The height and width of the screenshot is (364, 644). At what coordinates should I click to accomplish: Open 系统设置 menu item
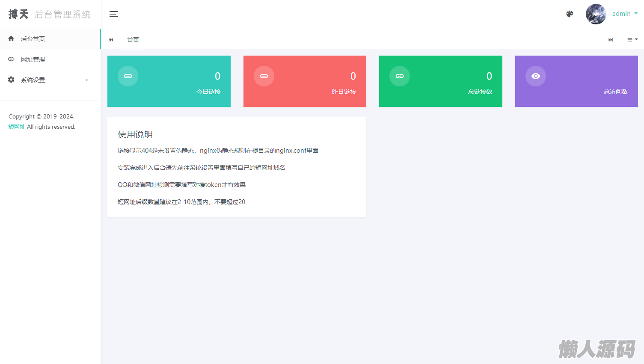(x=50, y=80)
